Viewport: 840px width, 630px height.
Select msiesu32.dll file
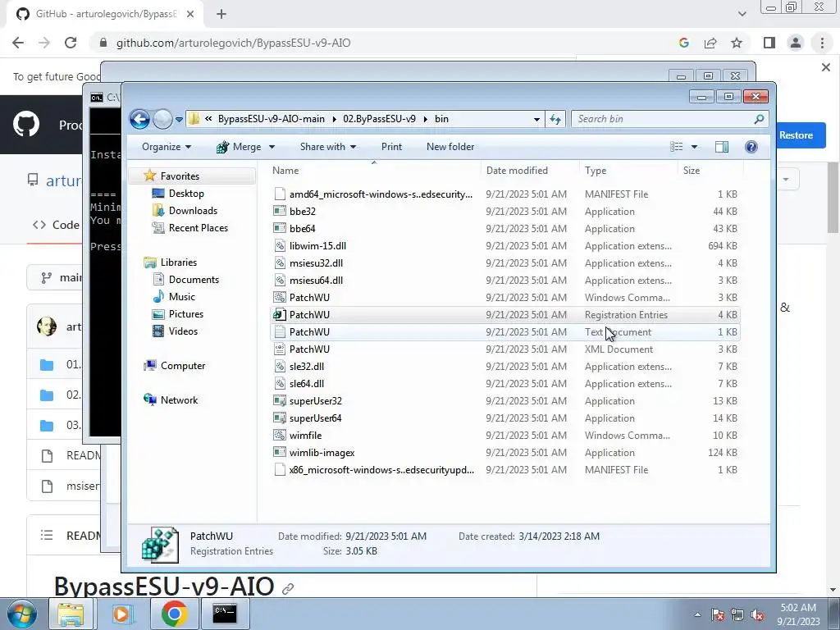point(505,263)
